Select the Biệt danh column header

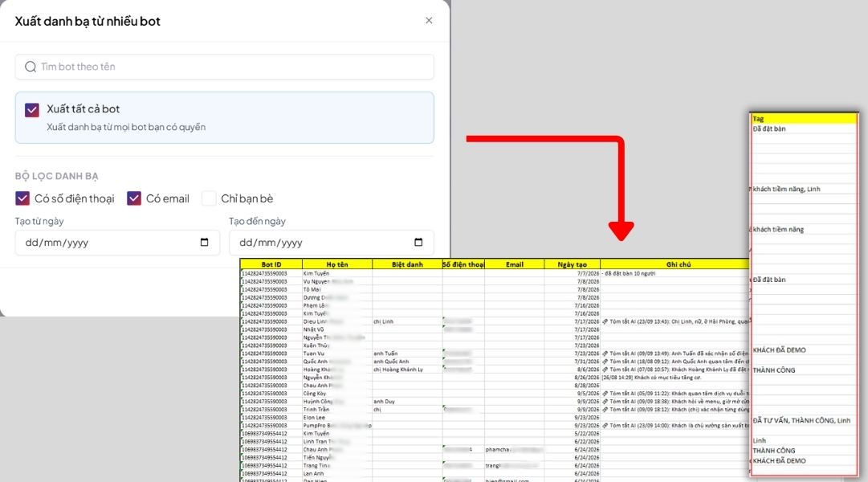407,264
